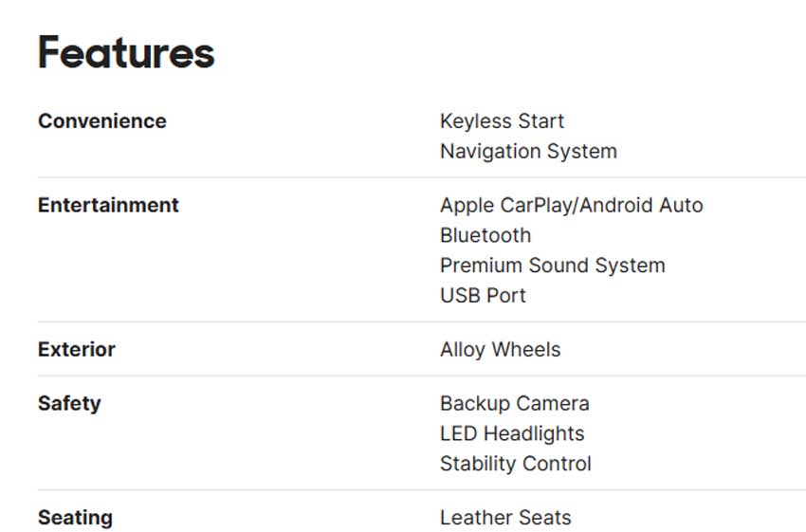806x532 pixels.
Task: Select the Navigation System feature text
Action: [x=528, y=152]
